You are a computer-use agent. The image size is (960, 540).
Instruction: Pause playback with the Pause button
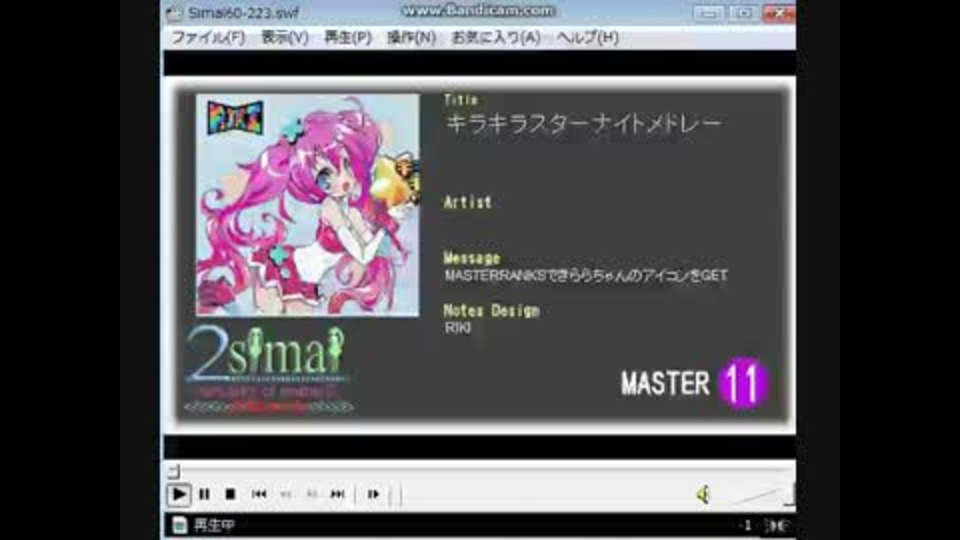(x=204, y=494)
